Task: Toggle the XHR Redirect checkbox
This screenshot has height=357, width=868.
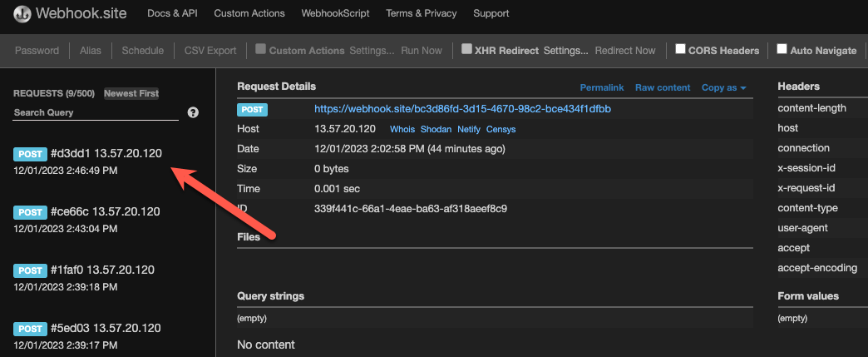Action: coord(466,49)
